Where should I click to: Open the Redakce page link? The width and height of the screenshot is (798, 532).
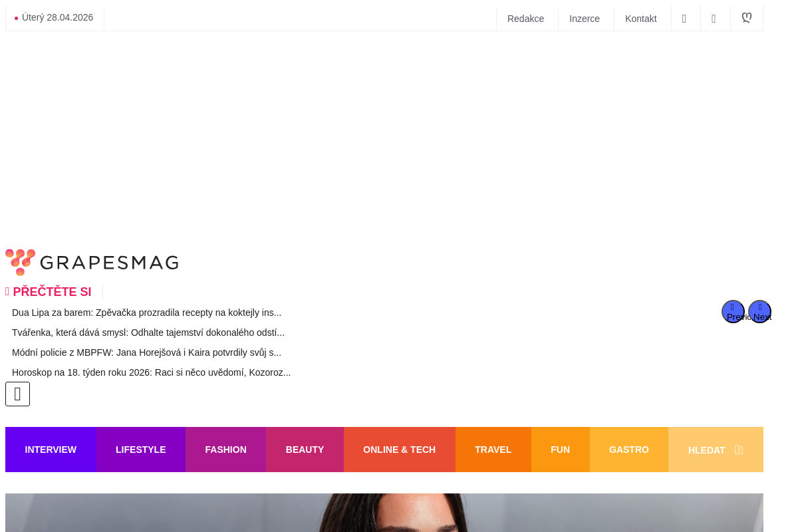click(x=526, y=19)
